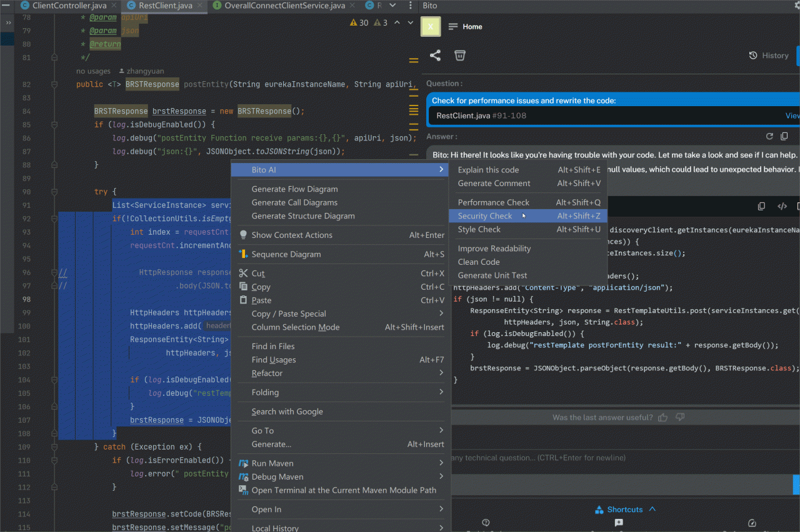Expand the hidden left tool window chevrons
This screenshot has height=532, width=800.
point(8,22)
